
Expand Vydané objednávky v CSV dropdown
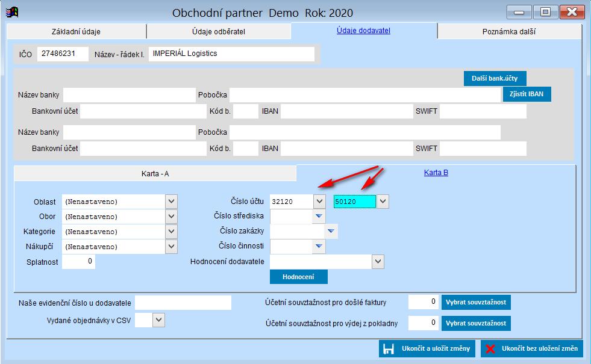tap(158, 320)
